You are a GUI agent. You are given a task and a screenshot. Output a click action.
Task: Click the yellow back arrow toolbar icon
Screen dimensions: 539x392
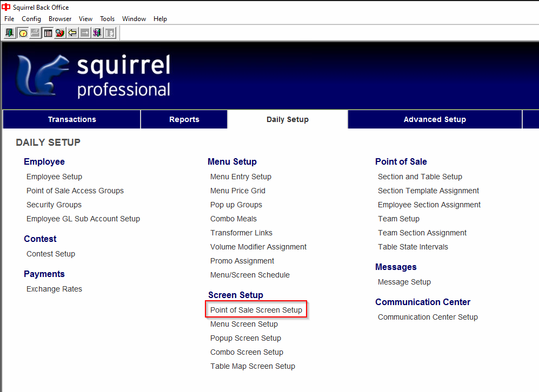[x=72, y=33]
